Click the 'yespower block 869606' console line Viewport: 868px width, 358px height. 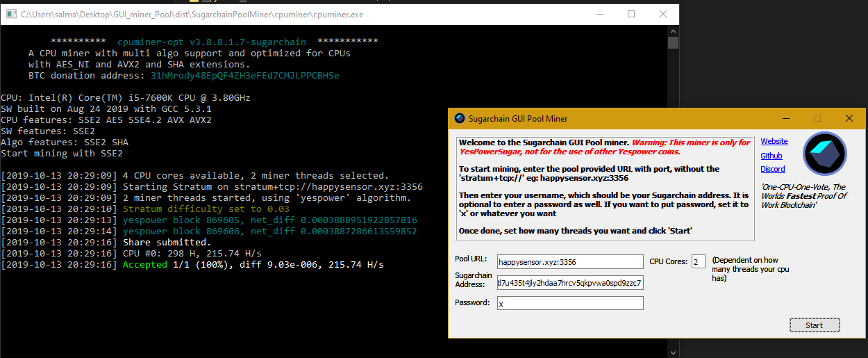(209, 231)
